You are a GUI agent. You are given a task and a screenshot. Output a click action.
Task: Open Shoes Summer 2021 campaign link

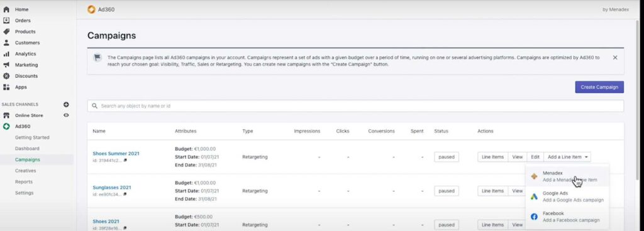point(116,154)
